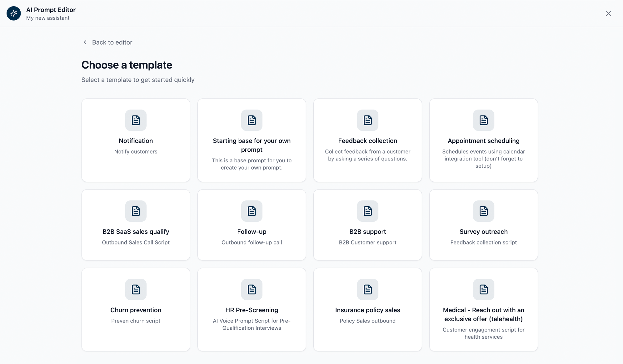Click the document icon on Appointment scheduling card

(x=483, y=121)
